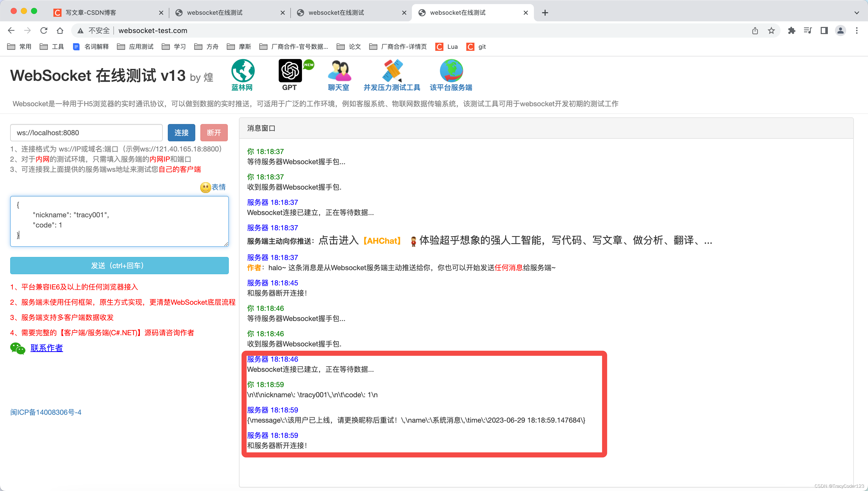Image resolution: width=868 pixels, height=491 pixels.
Task: Click the share icon in address bar
Action: pos(755,30)
